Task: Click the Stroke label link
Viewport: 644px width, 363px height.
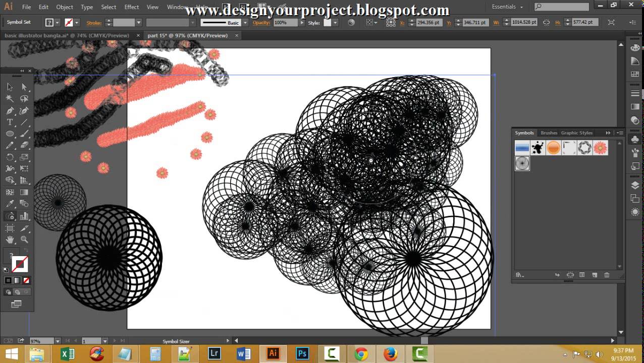Action: pyautogui.click(x=94, y=23)
